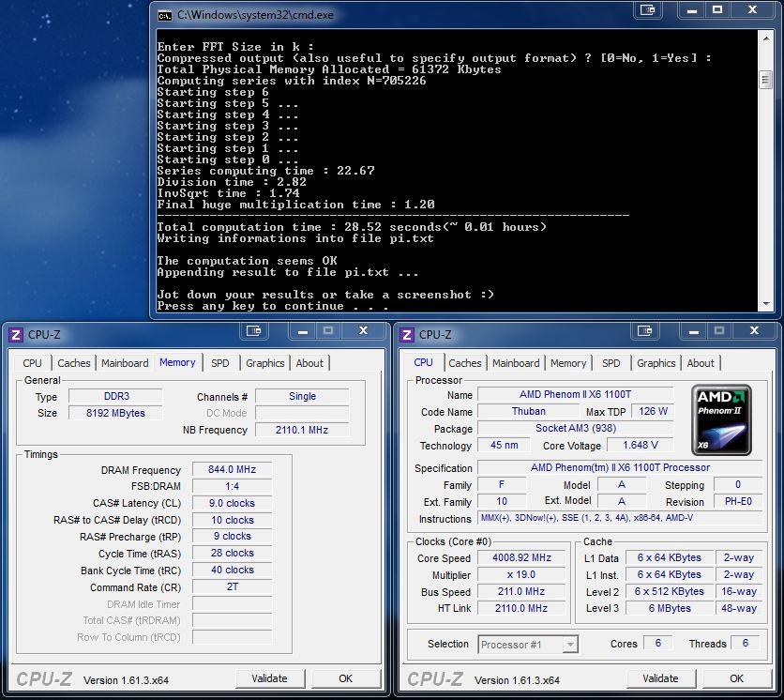Click the Multiplier x 19.0 value
The width and height of the screenshot is (784, 700).
click(x=521, y=574)
